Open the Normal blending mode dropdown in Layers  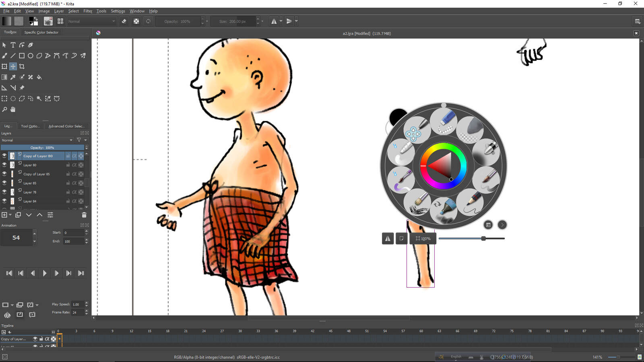37,140
